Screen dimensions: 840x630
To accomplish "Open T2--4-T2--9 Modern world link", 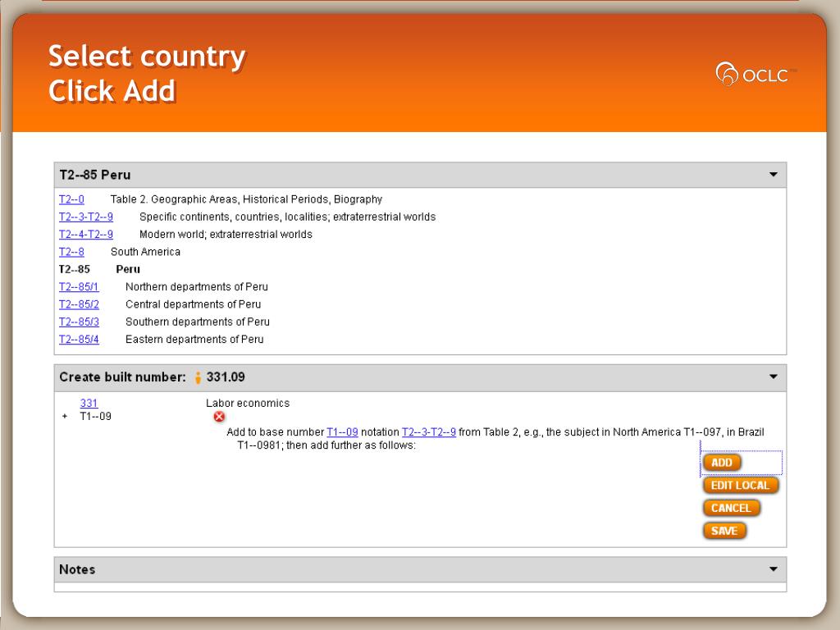I will (x=85, y=234).
